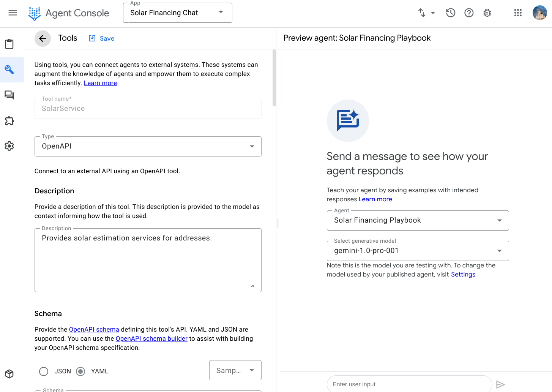Expand the dropdown caret beside import/export arrows

pos(433,13)
